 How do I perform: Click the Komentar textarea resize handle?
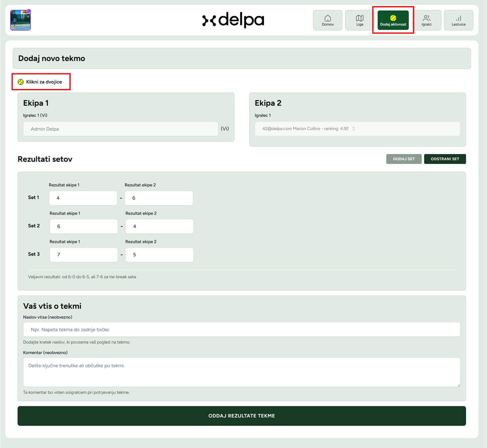coord(458,385)
